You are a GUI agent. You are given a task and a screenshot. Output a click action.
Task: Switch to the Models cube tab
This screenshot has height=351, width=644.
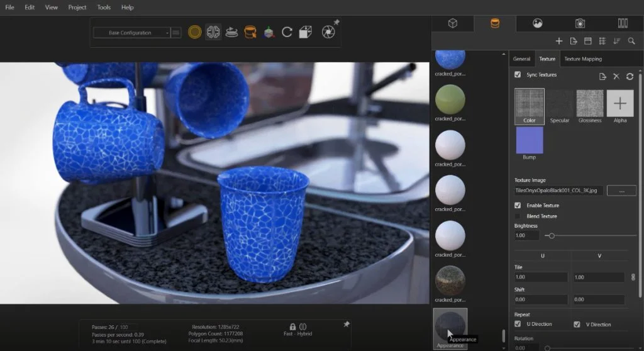tap(452, 23)
